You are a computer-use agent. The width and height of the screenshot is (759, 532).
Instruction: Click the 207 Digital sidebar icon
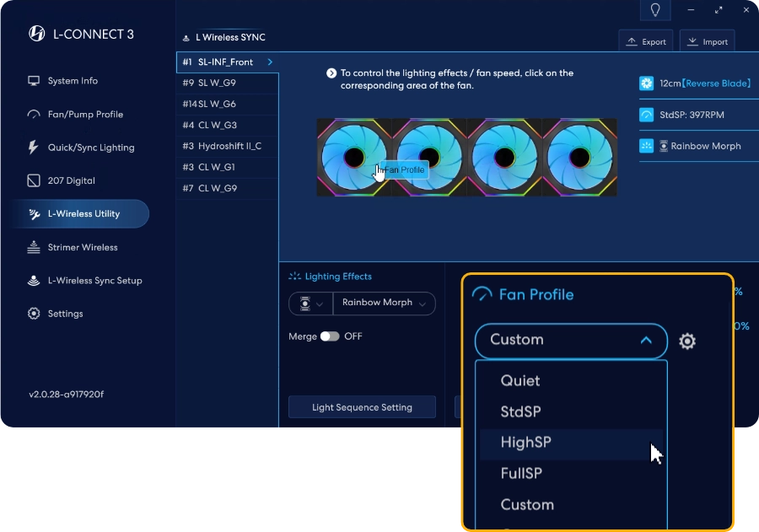tap(34, 180)
